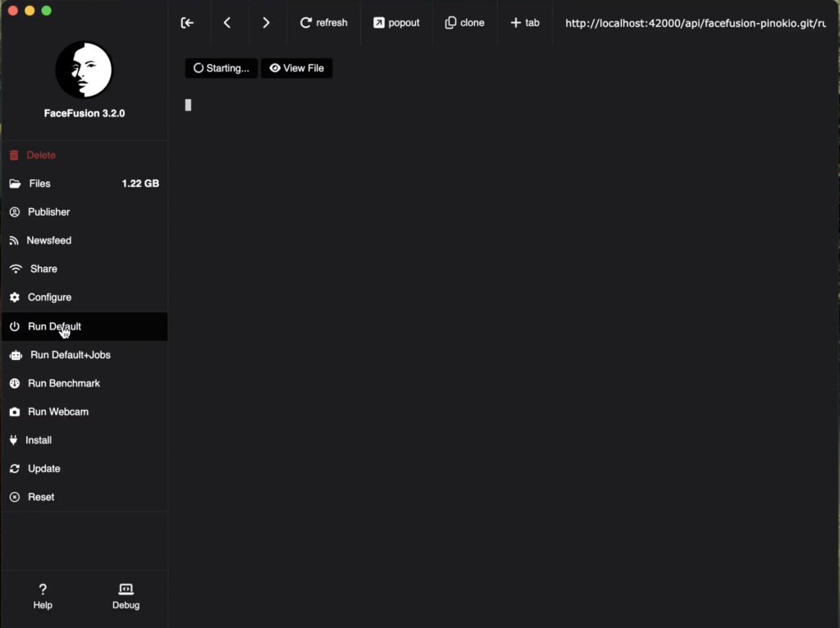Choose Reset in the sidebar
The width and height of the screenshot is (840, 628).
coord(84,497)
